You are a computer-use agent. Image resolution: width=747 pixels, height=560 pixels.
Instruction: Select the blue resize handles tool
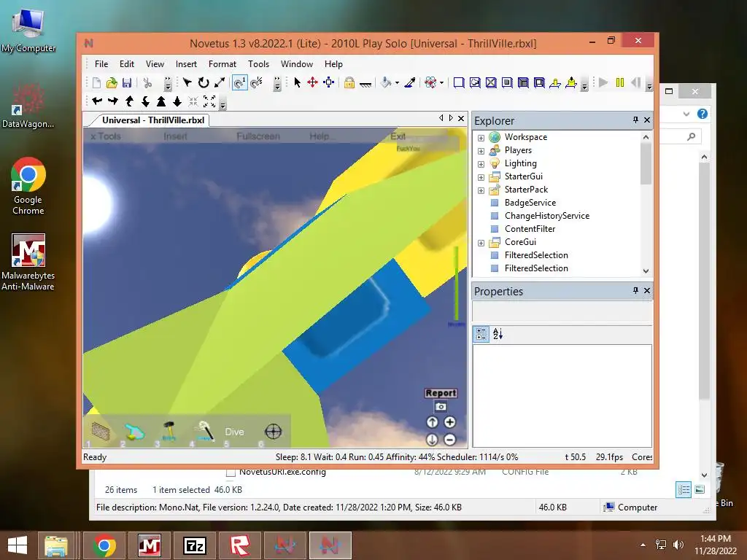(329, 83)
